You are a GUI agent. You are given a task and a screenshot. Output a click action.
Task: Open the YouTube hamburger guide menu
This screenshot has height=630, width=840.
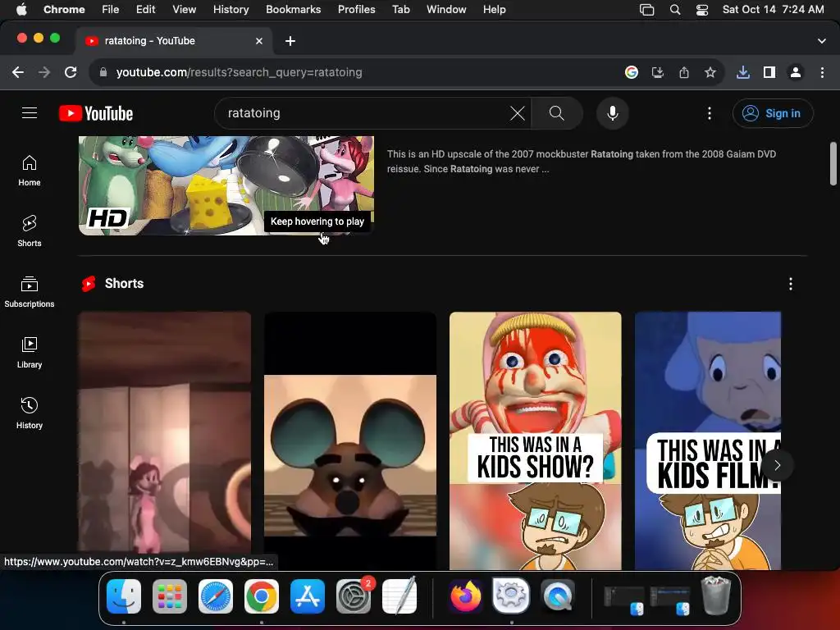click(x=30, y=113)
